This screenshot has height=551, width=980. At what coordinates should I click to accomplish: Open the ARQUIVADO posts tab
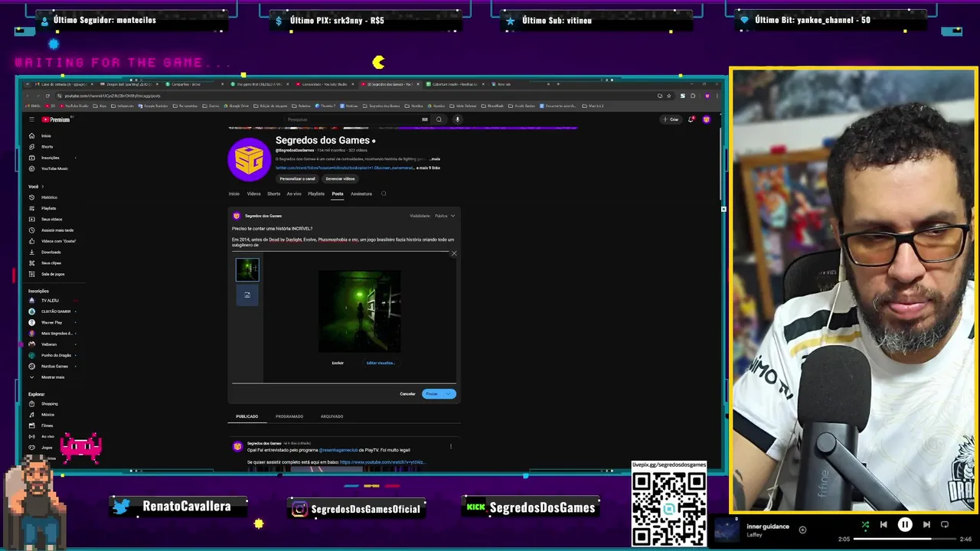click(x=332, y=416)
